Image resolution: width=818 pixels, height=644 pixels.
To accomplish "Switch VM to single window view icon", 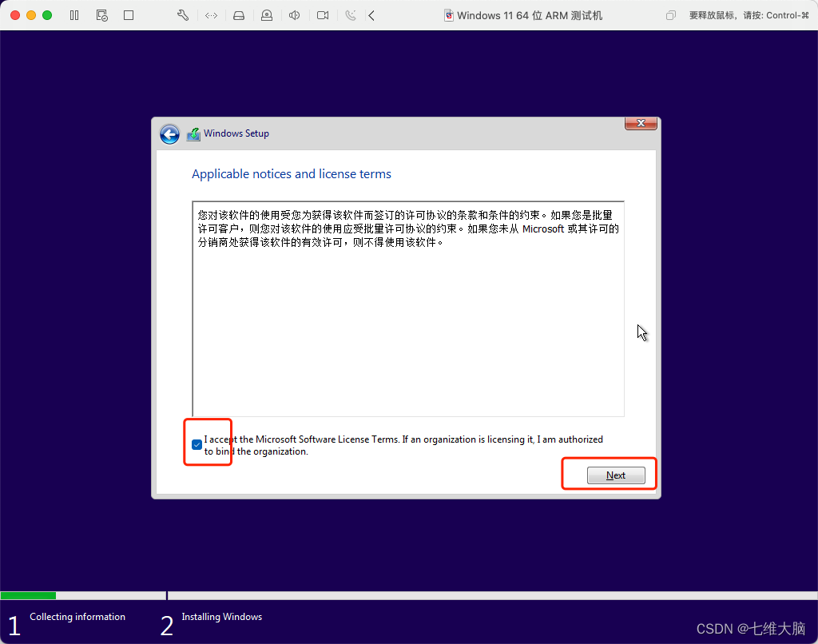I will pyautogui.click(x=129, y=16).
